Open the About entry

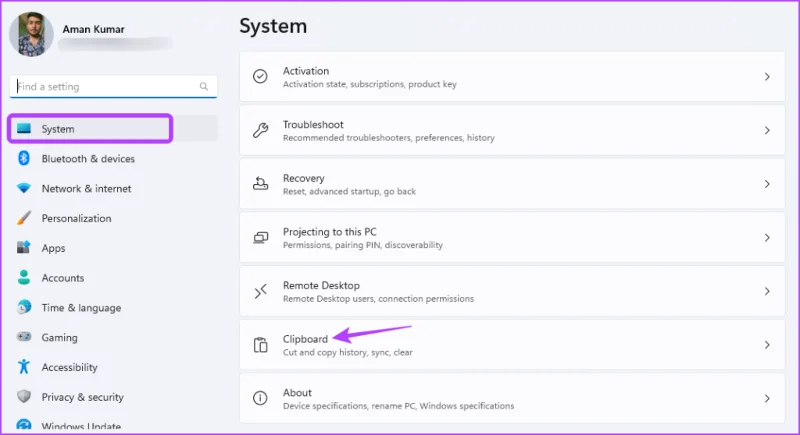512,398
